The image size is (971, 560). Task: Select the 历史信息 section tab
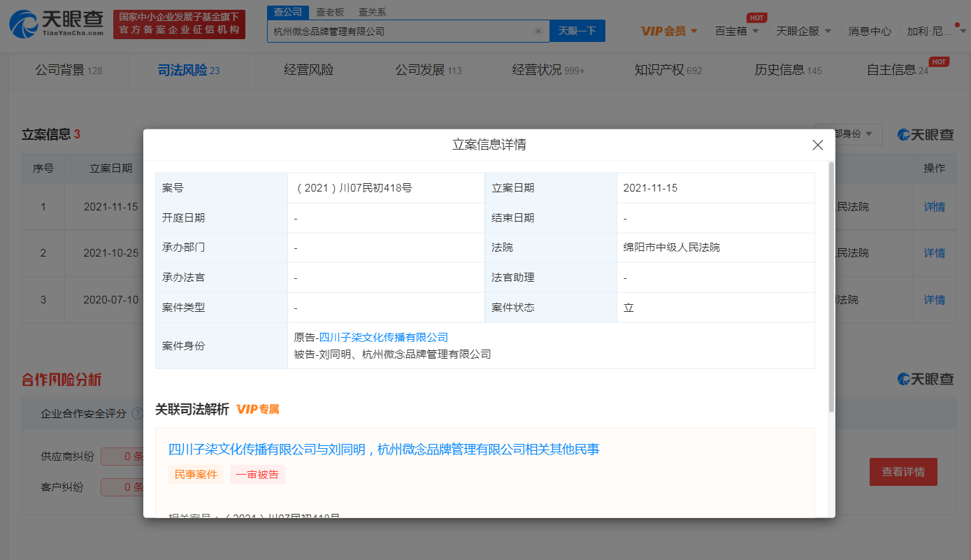pyautogui.click(x=788, y=70)
